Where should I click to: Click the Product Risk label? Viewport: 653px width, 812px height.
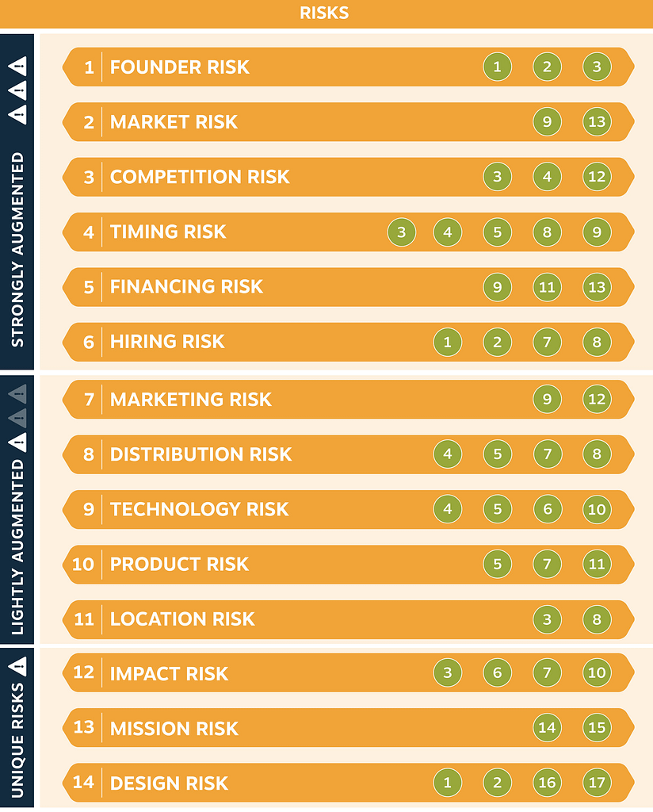click(x=179, y=564)
